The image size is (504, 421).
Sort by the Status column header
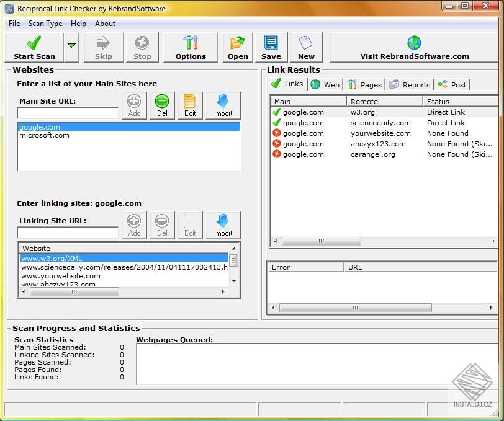click(x=461, y=102)
